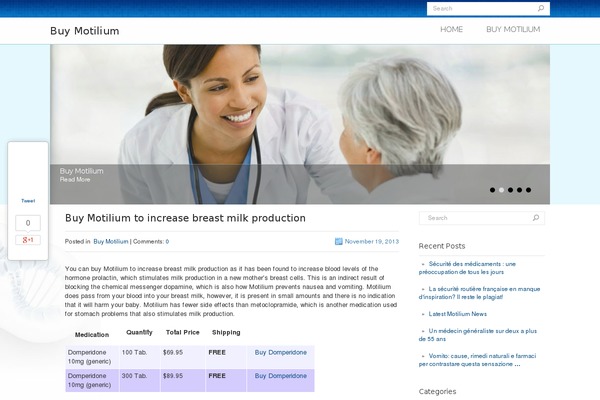Screen dimensions: 600x400
Task: Open the article title about breast milk production
Action: coord(185,218)
